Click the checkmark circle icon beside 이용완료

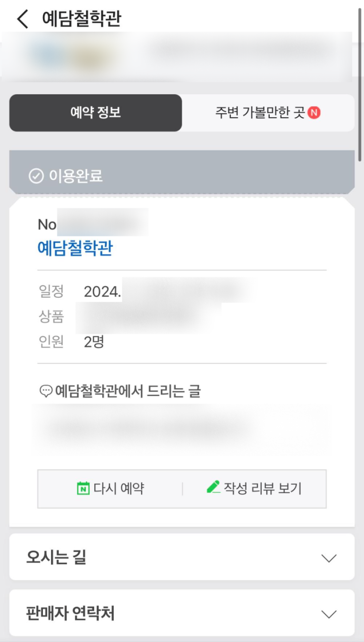click(36, 177)
